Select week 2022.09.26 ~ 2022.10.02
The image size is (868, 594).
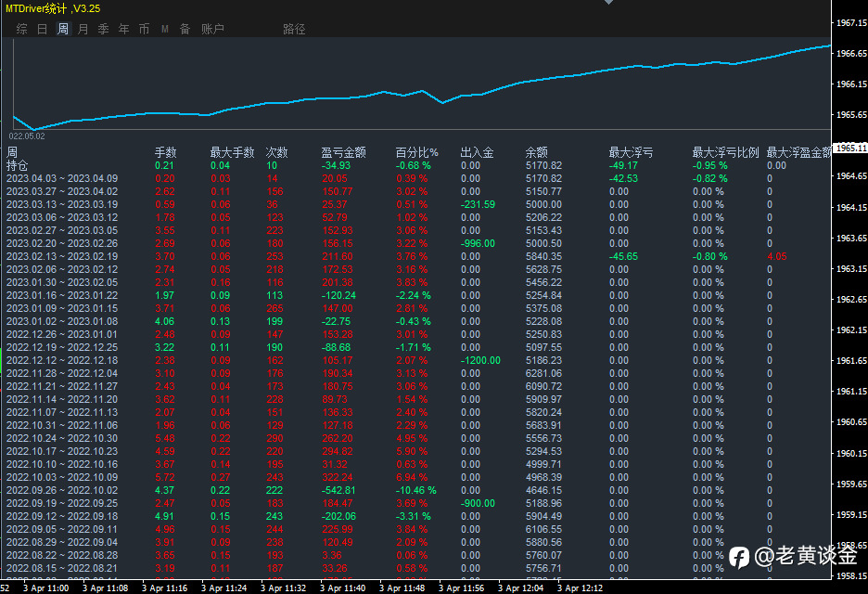click(62, 490)
